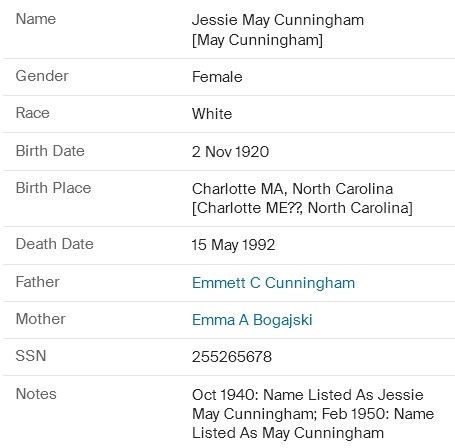Image resolution: width=455 pixels, height=448 pixels.
Task: Click the Name field label
Action: 36,19
